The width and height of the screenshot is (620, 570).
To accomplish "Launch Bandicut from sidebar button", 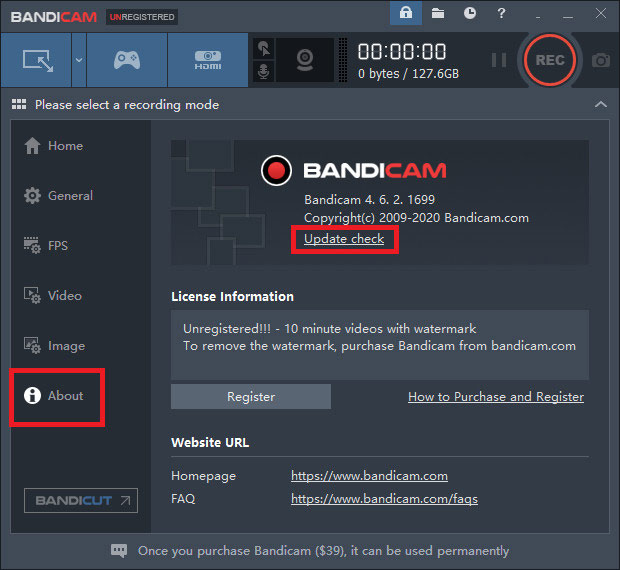I will tap(80, 500).
